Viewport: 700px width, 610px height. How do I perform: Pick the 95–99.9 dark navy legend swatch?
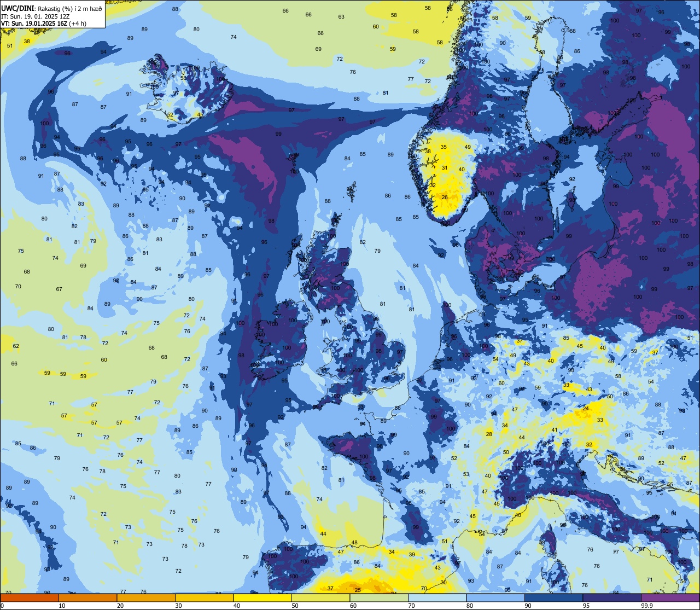612,597
